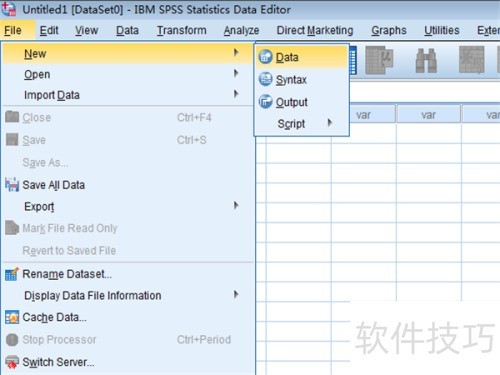Select Open in the File menu
The image size is (500, 375).
pos(128,74)
